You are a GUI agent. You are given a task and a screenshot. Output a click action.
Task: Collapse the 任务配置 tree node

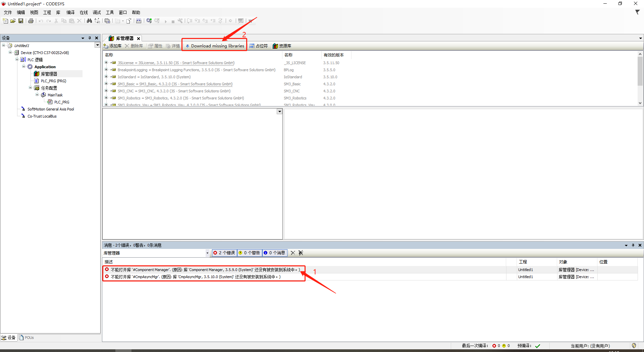(31, 88)
